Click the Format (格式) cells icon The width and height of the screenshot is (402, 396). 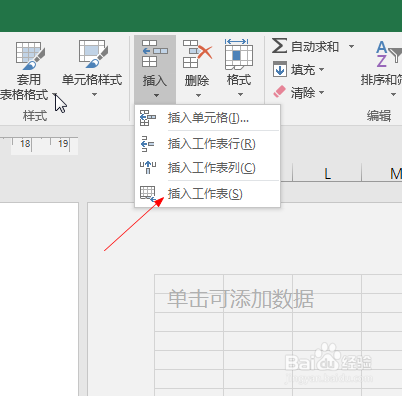(x=239, y=54)
